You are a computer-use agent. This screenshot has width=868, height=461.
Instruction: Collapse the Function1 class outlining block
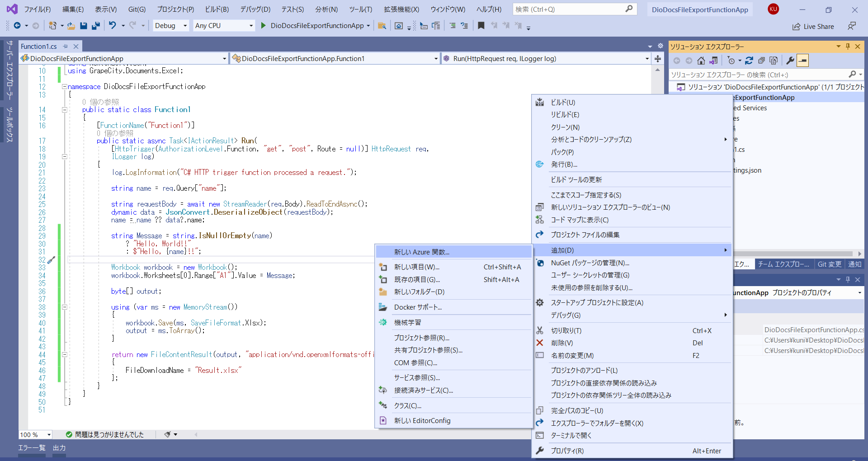[x=64, y=110]
